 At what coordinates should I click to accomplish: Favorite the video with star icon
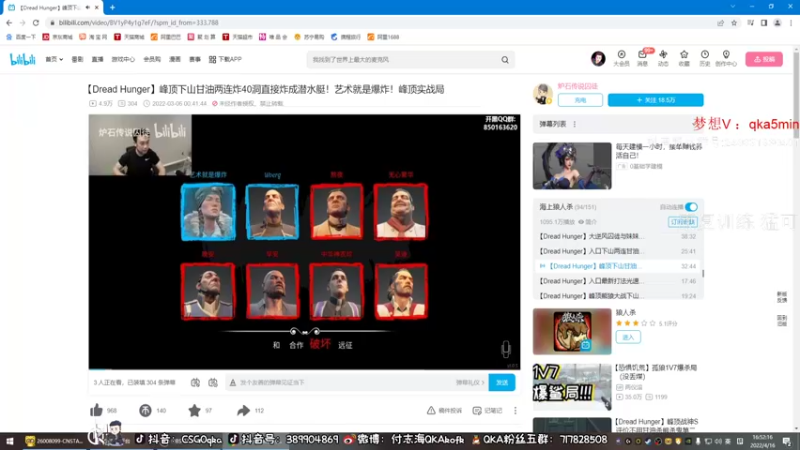(194, 410)
